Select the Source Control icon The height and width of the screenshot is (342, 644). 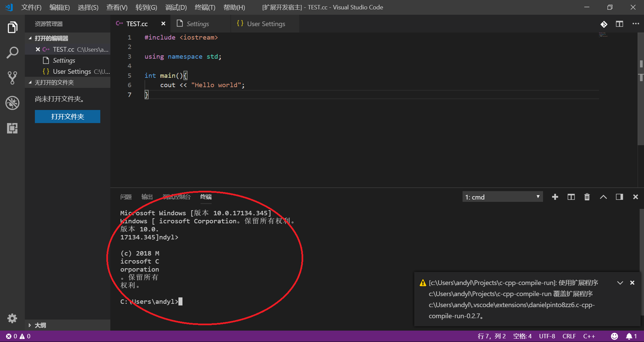pos(12,78)
